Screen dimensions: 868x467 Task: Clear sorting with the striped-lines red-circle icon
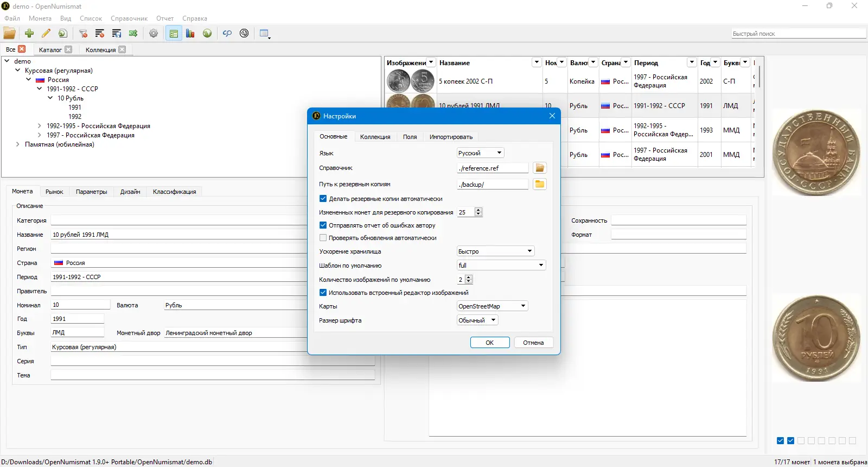pos(100,34)
